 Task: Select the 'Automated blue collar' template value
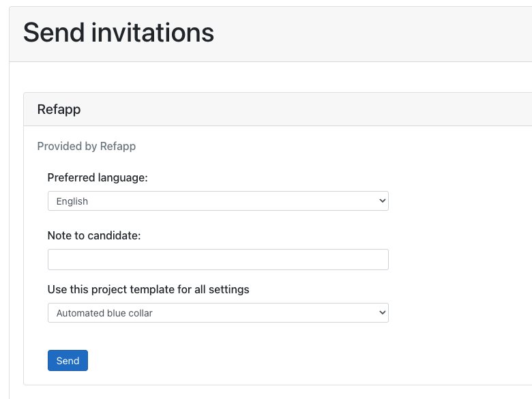tap(104, 313)
